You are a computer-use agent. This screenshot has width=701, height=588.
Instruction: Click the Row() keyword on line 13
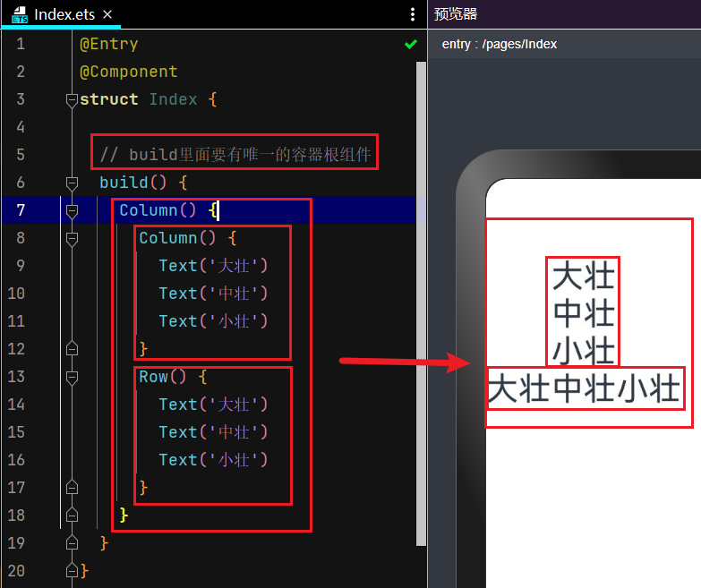(x=162, y=377)
